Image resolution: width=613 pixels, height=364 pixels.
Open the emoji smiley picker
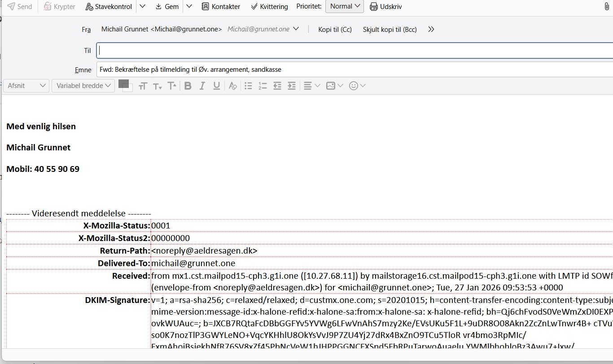pos(357,86)
